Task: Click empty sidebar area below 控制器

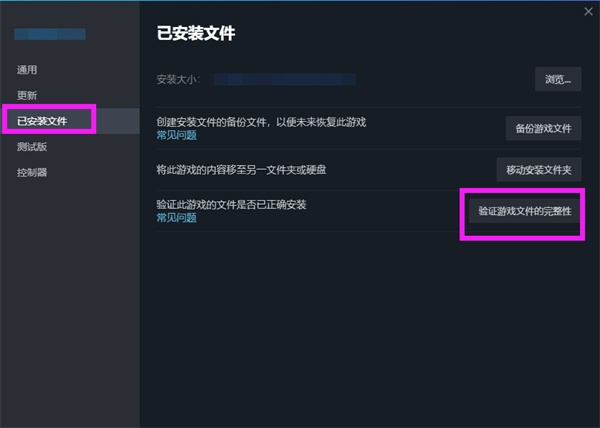Action: point(70,300)
